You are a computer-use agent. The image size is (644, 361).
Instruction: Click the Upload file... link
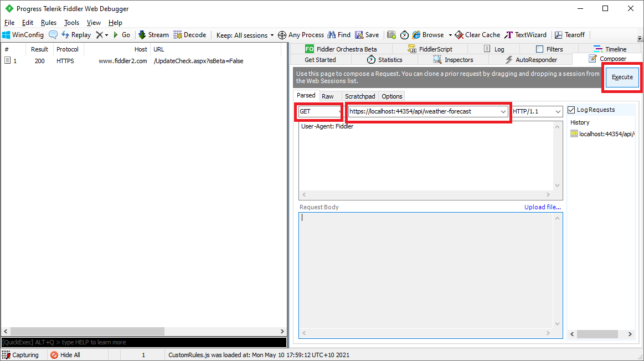[543, 207]
